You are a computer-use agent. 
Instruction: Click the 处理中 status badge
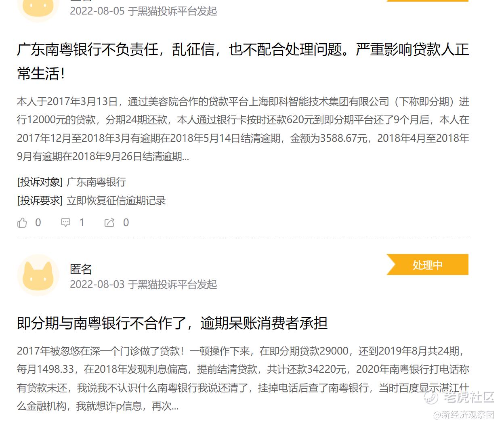[x=427, y=264]
